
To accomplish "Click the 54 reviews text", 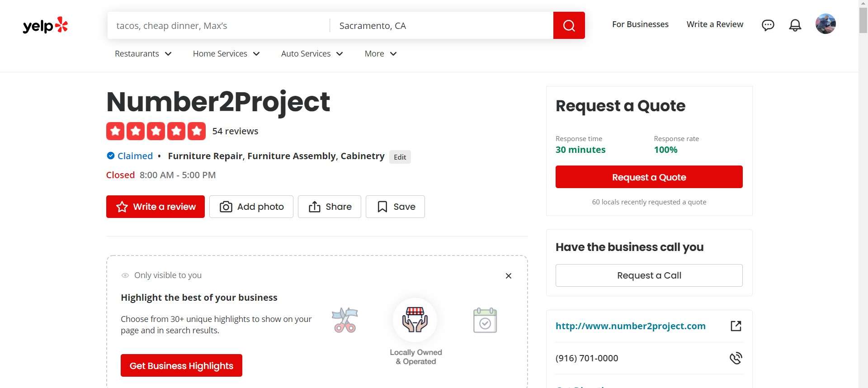I will click(x=235, y=131).
